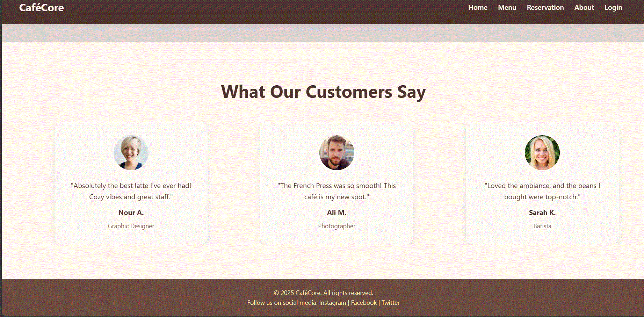Visit the About page
This screenshot has width=644, height=317.
(584, 7)
